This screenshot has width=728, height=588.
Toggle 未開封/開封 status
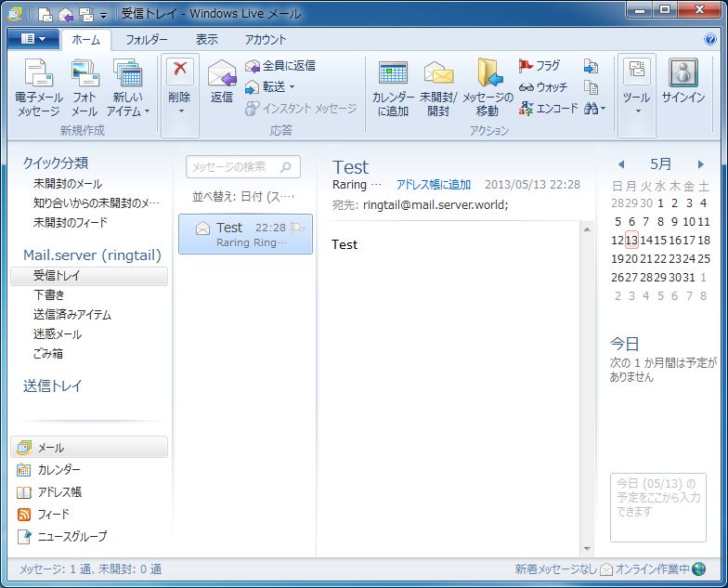pos(438,88)
